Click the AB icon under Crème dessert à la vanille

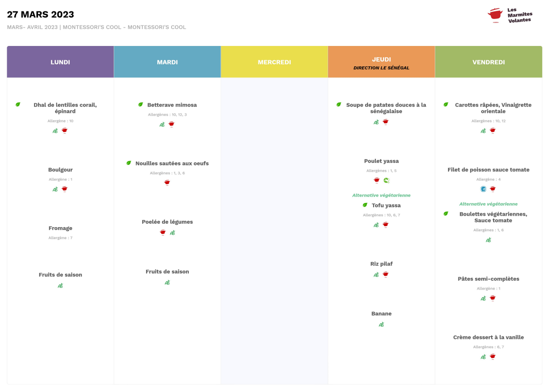483,357
